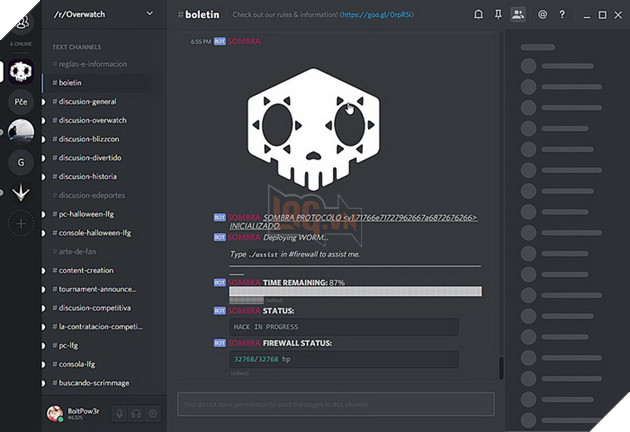
Task: Open the friends home icon
Action: pyautogui.click(x=22, y=21)
